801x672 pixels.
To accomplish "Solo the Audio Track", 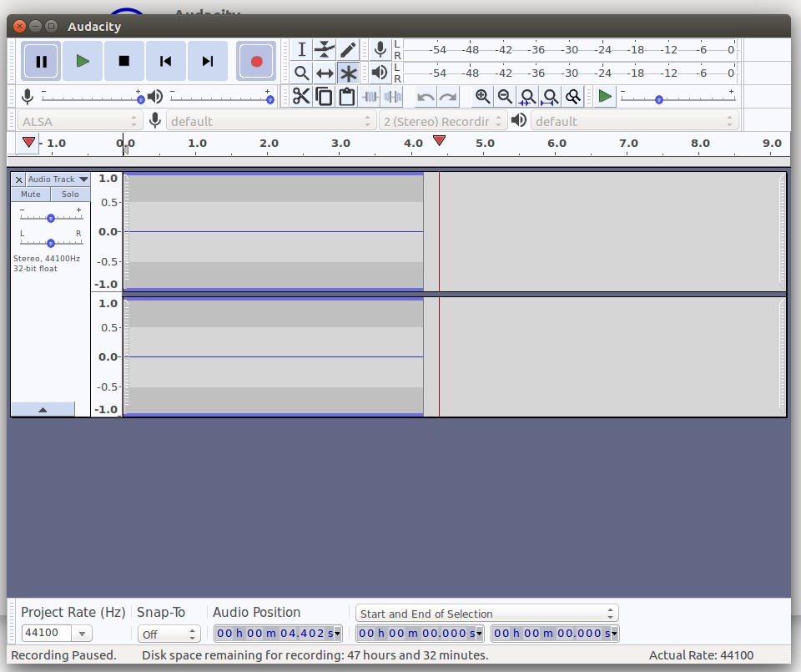I will 70,195.
